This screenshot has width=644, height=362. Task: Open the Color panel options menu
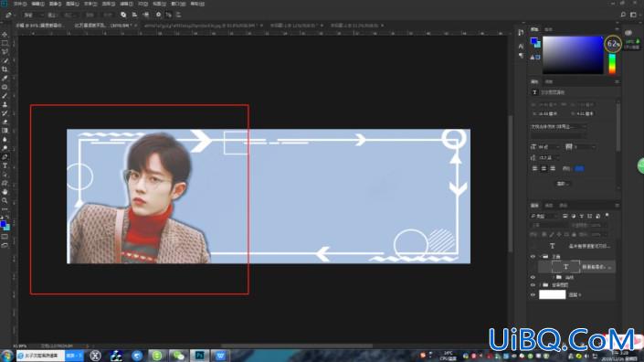[617, 29]
